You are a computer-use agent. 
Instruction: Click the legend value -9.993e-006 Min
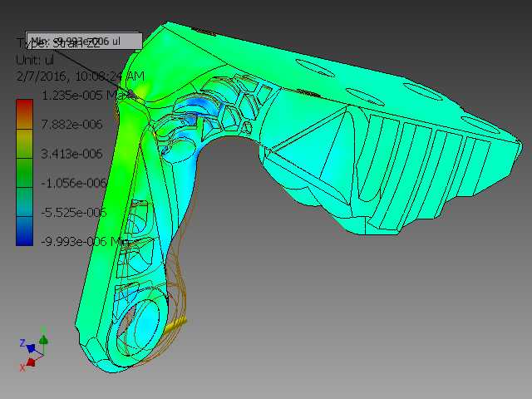(x=86, y=242)
